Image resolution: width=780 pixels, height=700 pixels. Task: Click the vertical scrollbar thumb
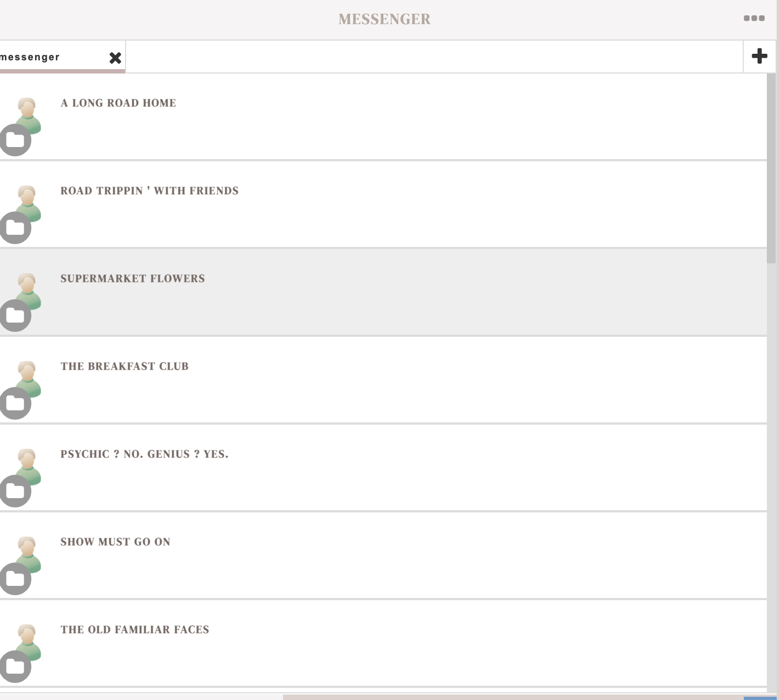point(771,168)
